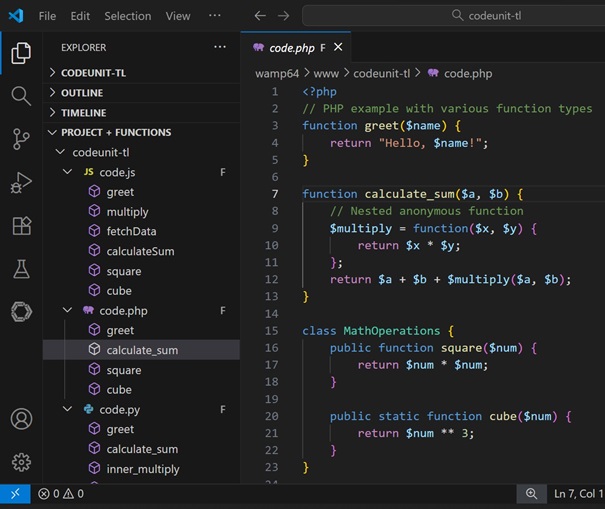Viewport: 605px width, 509px height.
Task: Collapse the code.js tree node
Action: pos(69,172)
